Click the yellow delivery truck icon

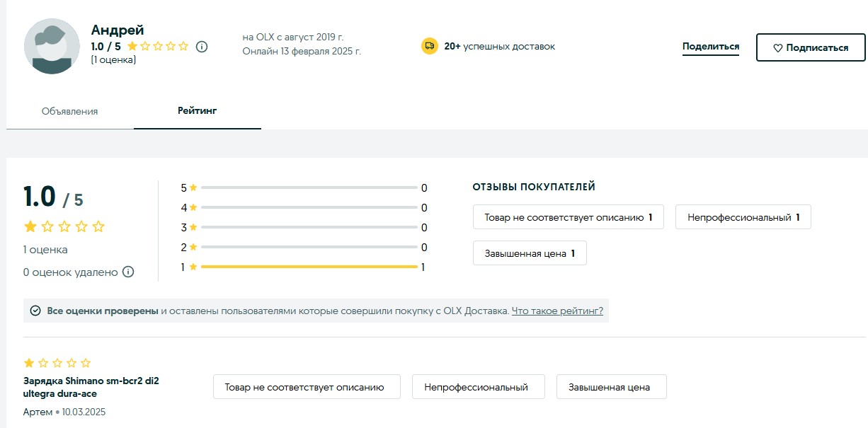[429, 46]
